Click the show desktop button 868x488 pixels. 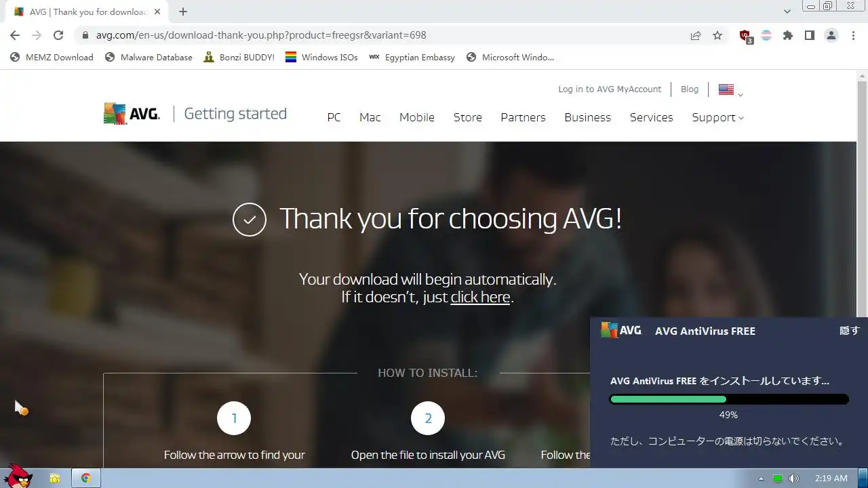(x=863, y=479)
